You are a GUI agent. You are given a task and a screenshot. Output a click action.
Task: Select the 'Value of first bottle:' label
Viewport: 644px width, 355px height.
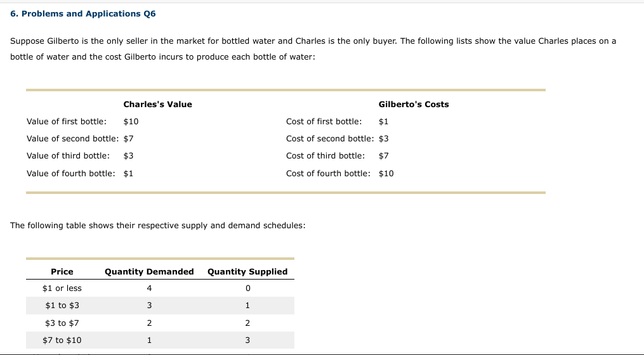(x=67, y=121)
